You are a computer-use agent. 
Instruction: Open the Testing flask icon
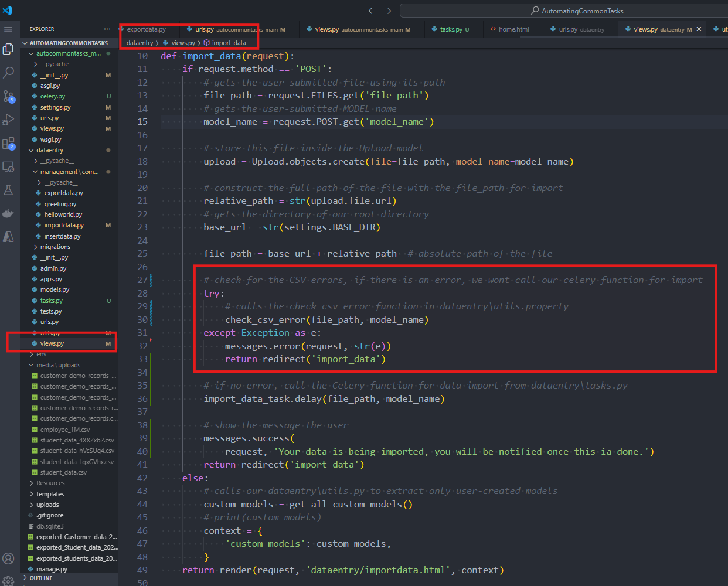click(8, 190)
